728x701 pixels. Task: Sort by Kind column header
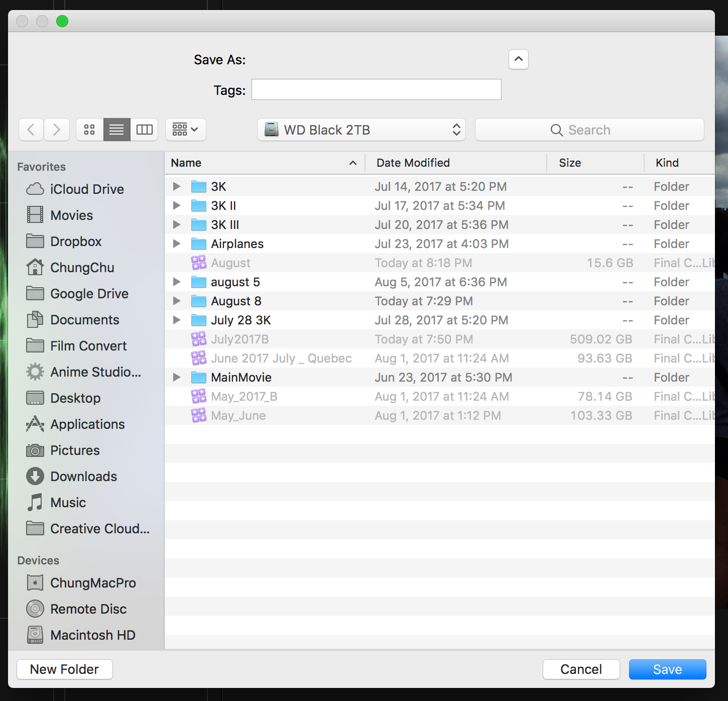pos(680,163)
